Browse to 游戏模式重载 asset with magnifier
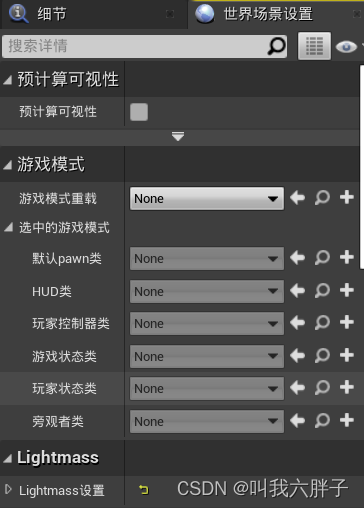The height and width of the screenshot is (508, 364). point(322,198)
